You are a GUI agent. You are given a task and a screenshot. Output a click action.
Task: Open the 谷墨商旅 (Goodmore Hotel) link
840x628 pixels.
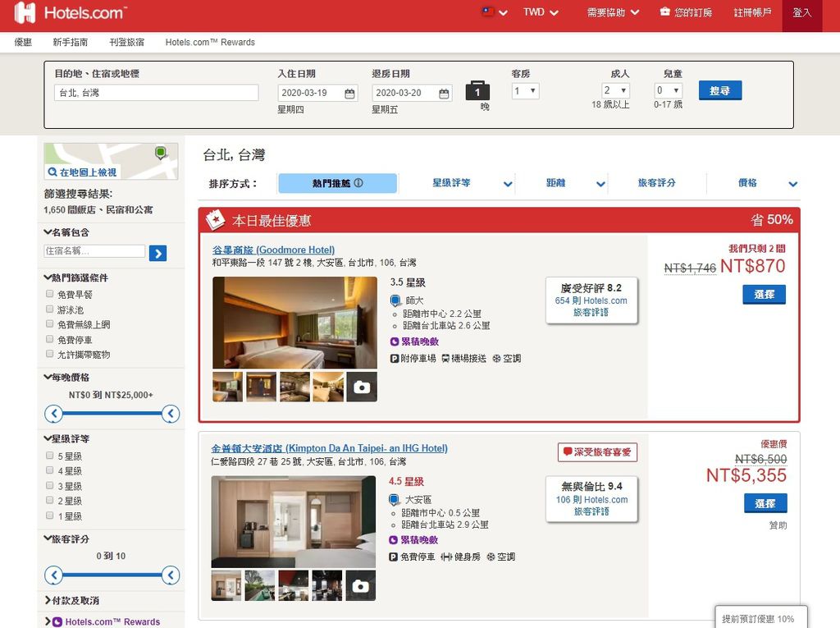(273, 250)
